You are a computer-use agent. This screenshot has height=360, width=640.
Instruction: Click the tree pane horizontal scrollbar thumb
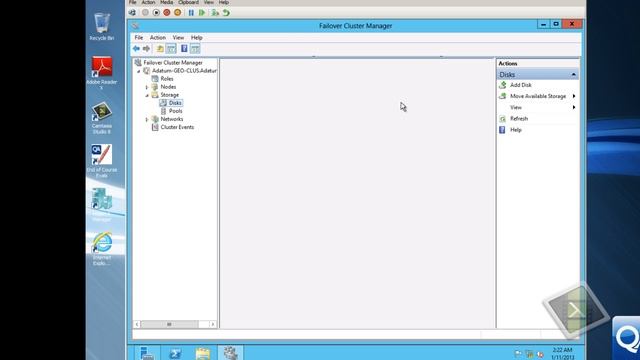(x=169, y=324)
